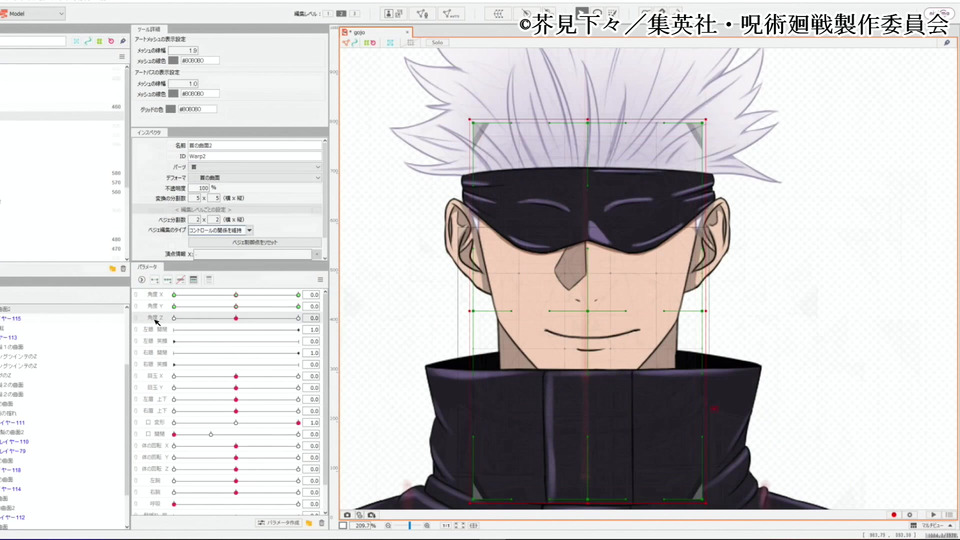Open the ツール詳細 tab

(148, 29)
